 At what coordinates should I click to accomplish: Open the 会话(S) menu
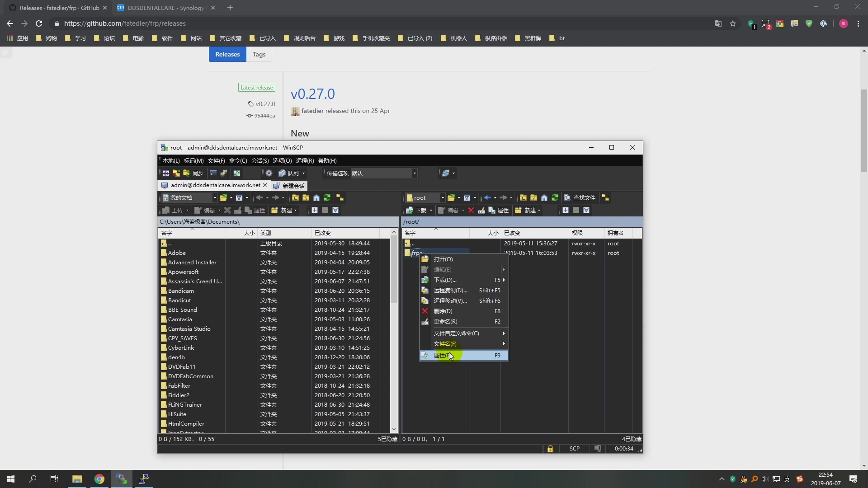point(260,160)
